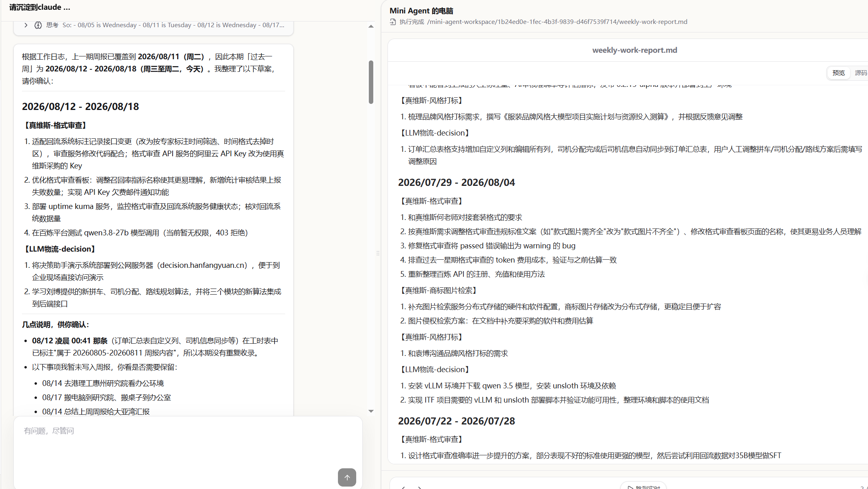Click the weekly-work-report.md file title
Viewport: 868px width, 489px height.
(x=634, y=50)
